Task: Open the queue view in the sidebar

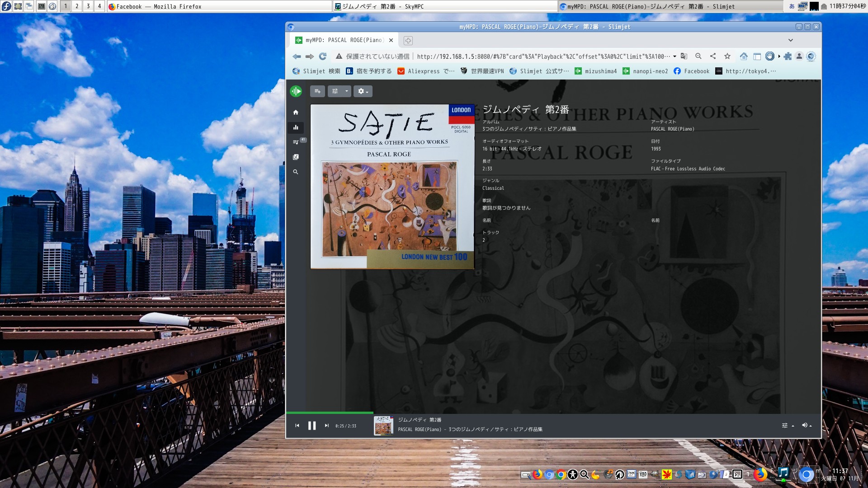Action: point(296,142)
